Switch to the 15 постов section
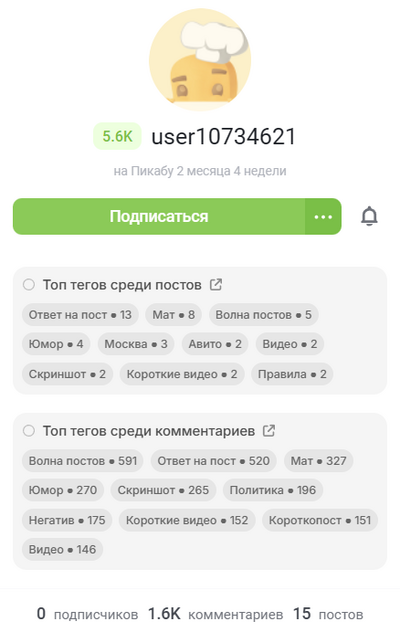 coord(328,614)
